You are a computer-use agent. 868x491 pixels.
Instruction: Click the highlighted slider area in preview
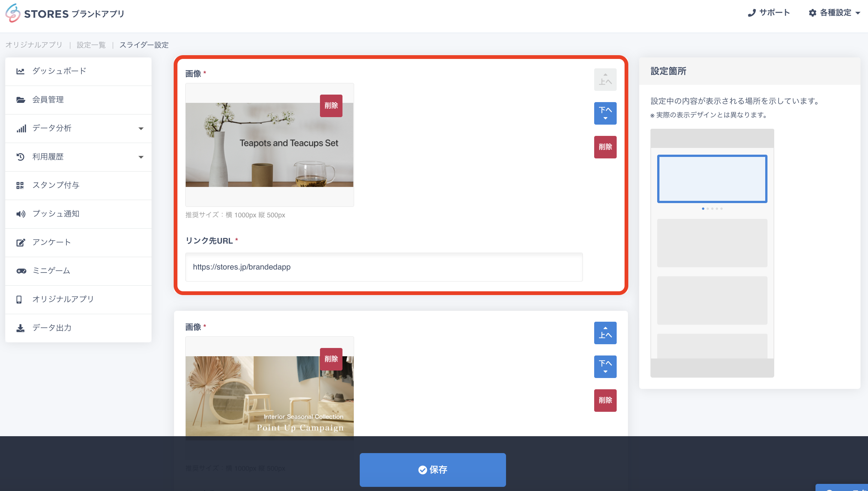click(x=712, y=179)
